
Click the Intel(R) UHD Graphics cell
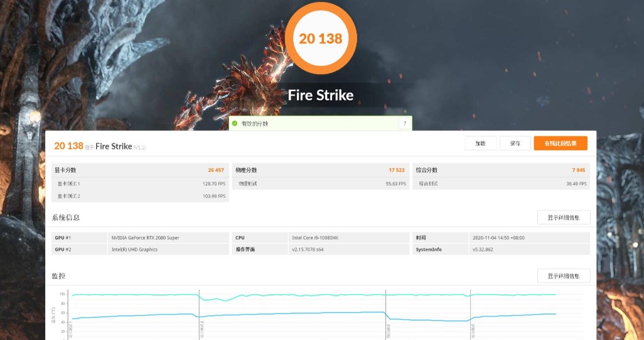pos(168,250)
